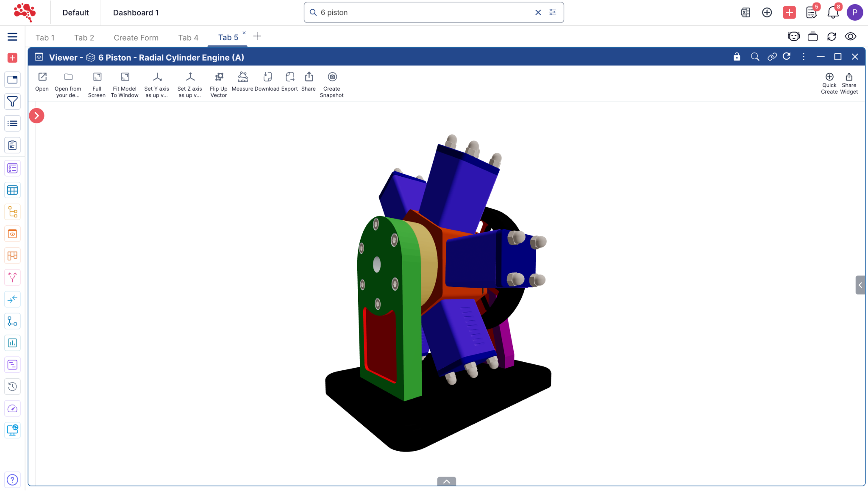
Task: Expand the red left panel arrow
Action: pyautogui.click(x=36, y=116)
